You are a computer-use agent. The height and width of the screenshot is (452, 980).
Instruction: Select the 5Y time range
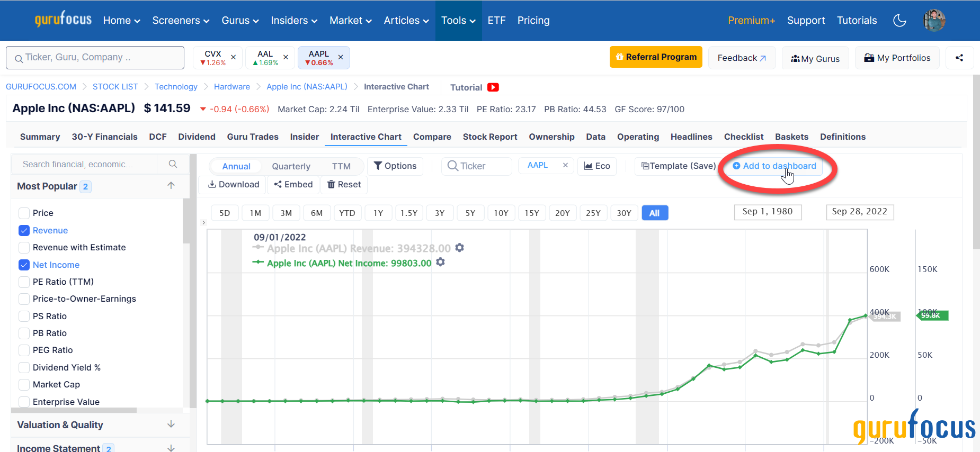pos(470,213)
